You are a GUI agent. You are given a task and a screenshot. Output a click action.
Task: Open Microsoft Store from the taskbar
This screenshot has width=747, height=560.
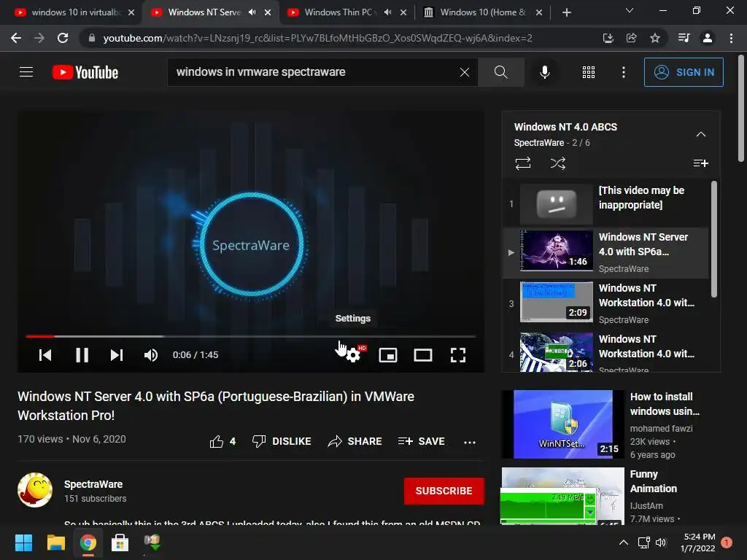pos(120,542)
